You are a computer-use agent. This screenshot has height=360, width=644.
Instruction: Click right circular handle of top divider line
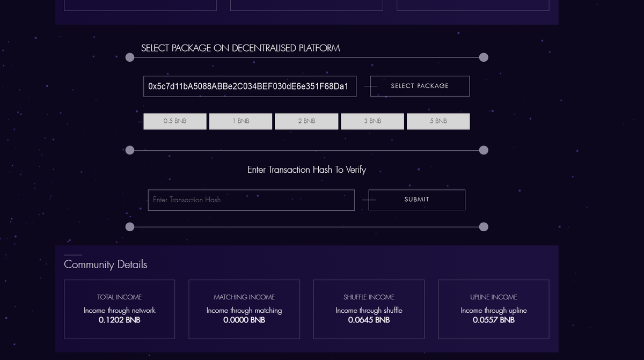pyautogui.click(x=483, y=57)
